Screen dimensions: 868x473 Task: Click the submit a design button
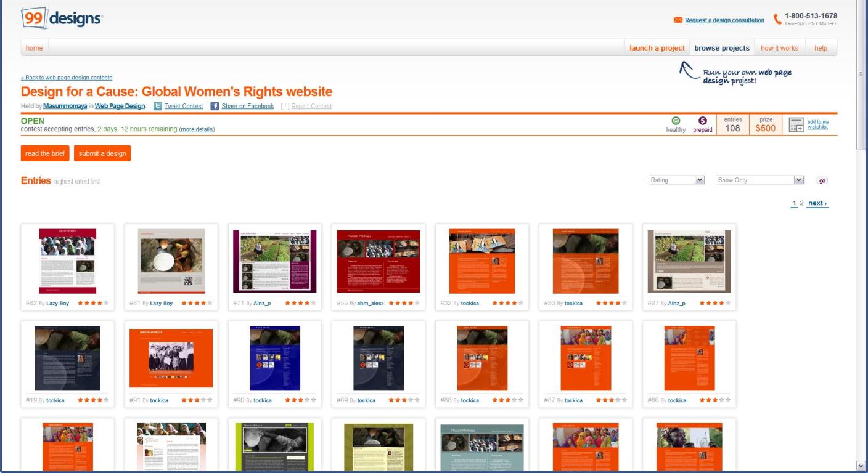tap(102, 153)
